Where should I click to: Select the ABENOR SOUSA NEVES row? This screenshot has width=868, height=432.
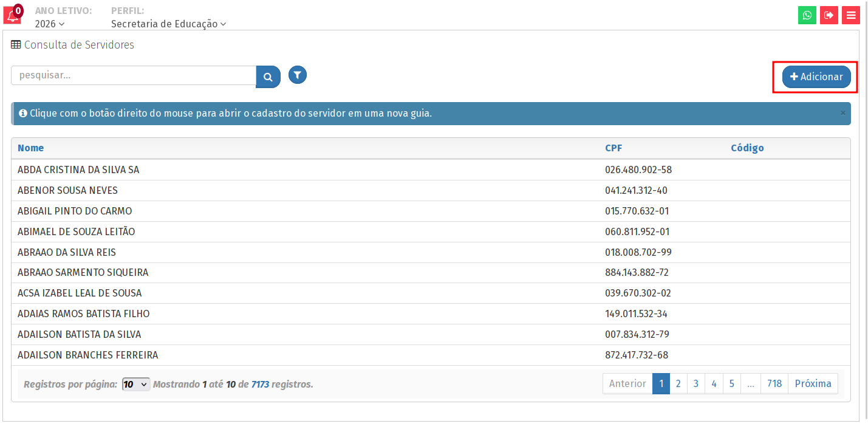coord(67,191)
